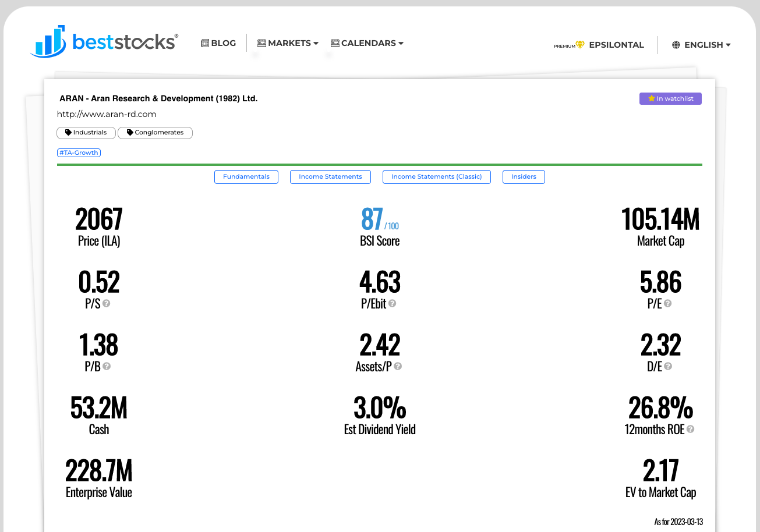760x532 pixels.
Task: Click the P/B help icon
Action: pos(107,367)
